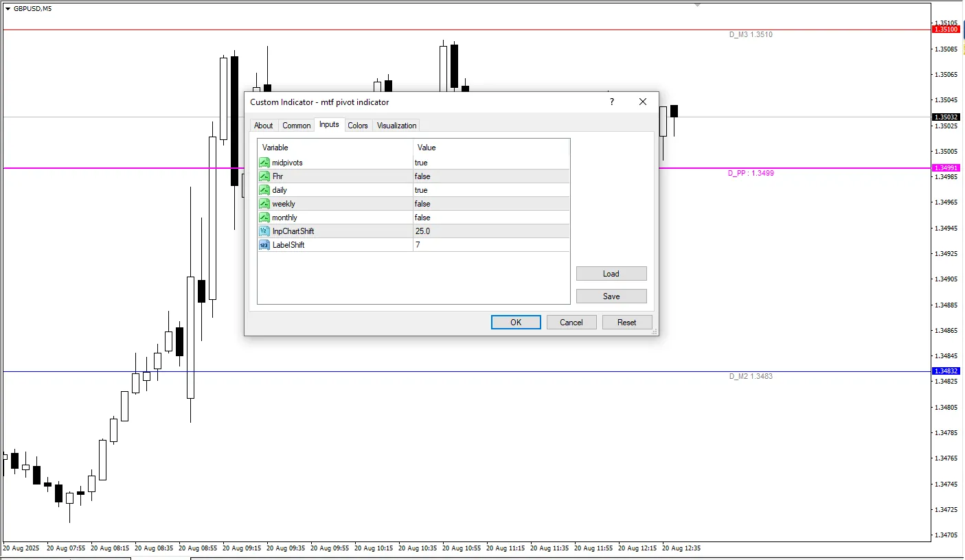Edit the InpChartShift value 25.0
The height and width of the screenshot is (560, 965).
[490, 231]
